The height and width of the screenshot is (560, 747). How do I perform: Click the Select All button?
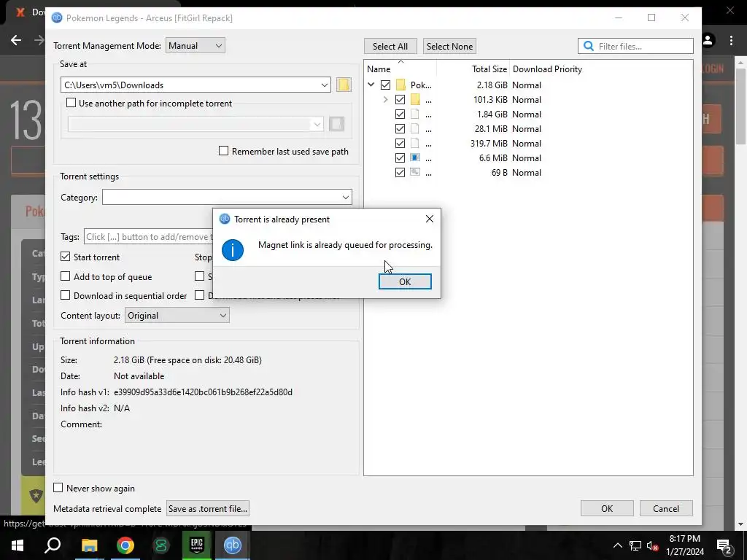click(x=390, y=46)
